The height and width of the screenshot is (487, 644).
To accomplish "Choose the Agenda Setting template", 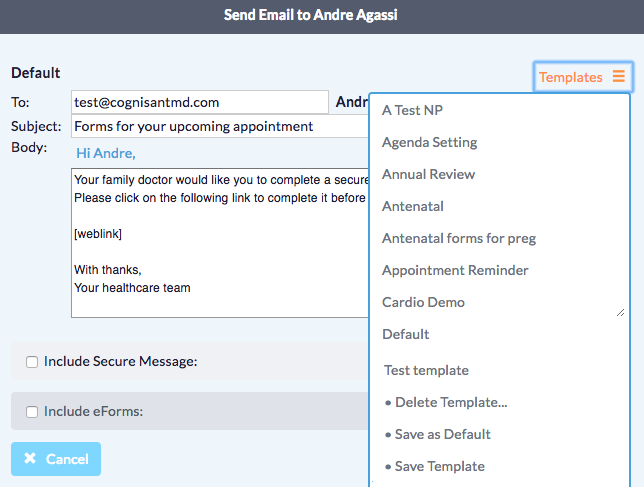I will tap(429, 142).
